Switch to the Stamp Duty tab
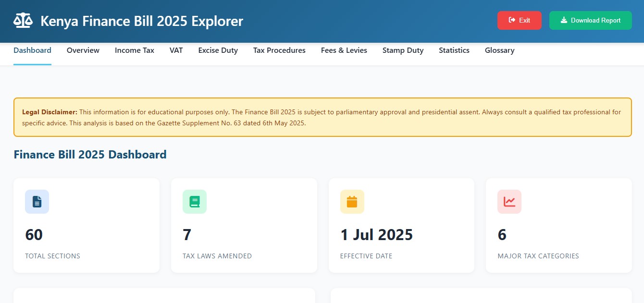The image size is (644, 303). tap(403, 50)
